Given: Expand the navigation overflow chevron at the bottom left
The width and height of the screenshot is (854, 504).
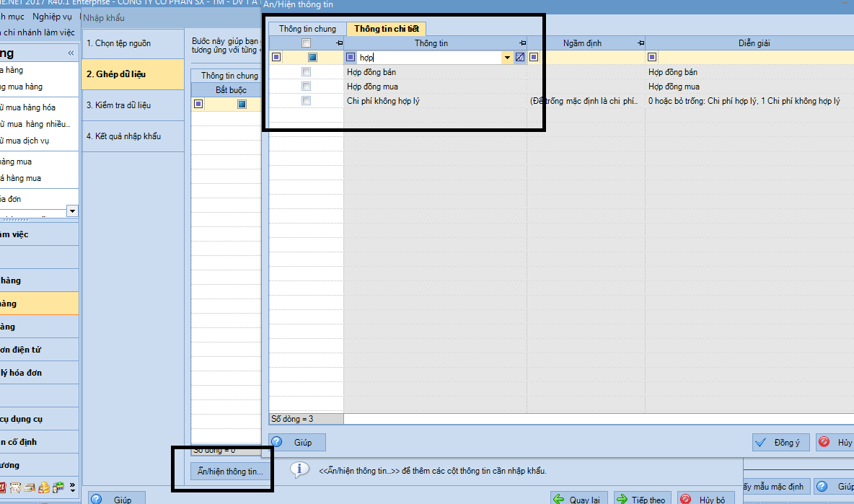Looking at the screenshot, I should point(72,487).
